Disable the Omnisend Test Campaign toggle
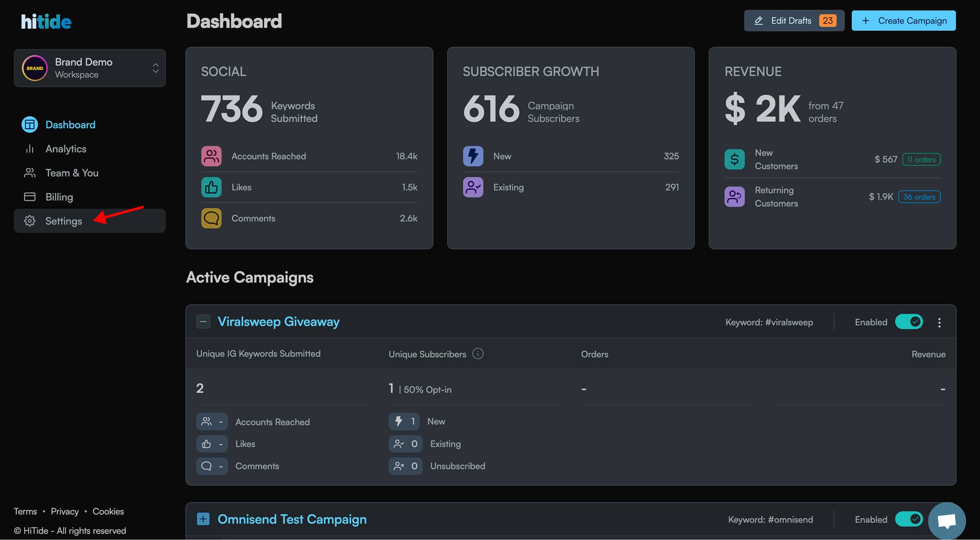The image size is (980, 540). (909, 519)
